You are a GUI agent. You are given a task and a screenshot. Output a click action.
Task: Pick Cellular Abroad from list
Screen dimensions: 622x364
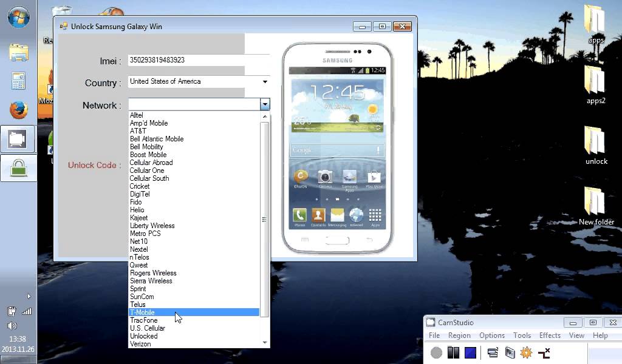tap(194, 163)
